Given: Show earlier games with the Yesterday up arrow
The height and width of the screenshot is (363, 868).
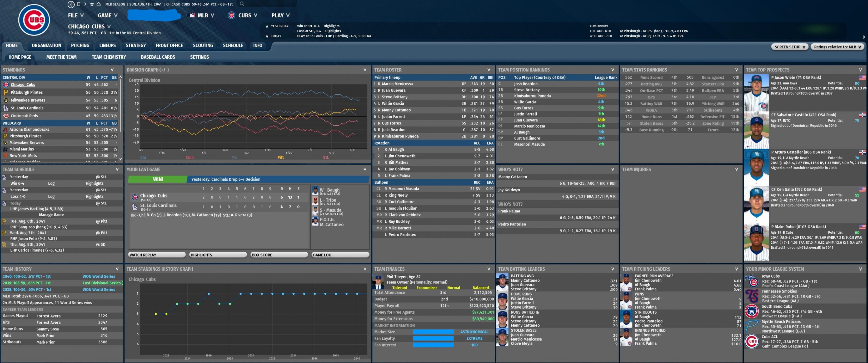Looking at the screenshot, I should [x=267, y=26].
